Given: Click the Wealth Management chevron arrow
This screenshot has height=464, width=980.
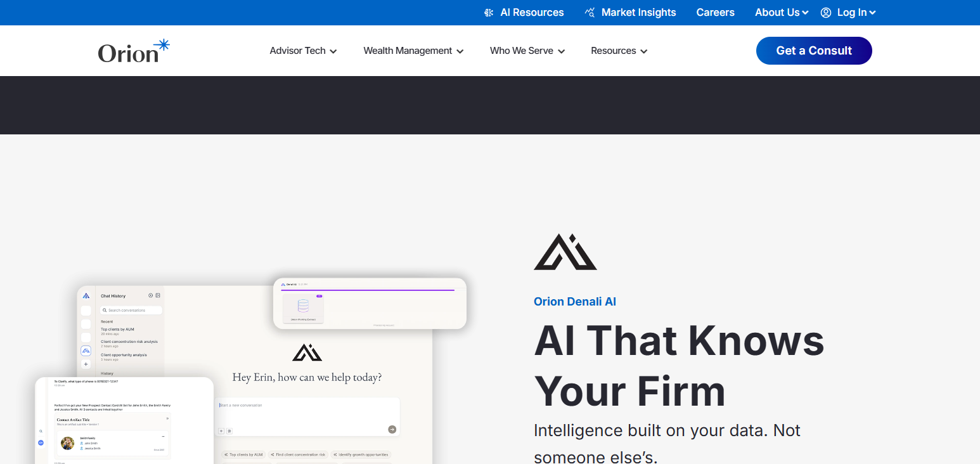Looking at the screenshot, I should pyautogui.click(x=460, y=51).
